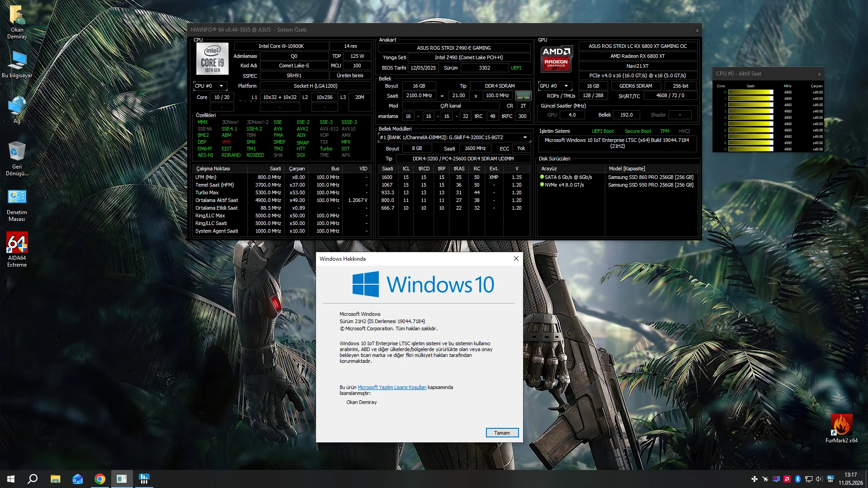Select the Ortalama Aktif Saat row

(282, 200)
